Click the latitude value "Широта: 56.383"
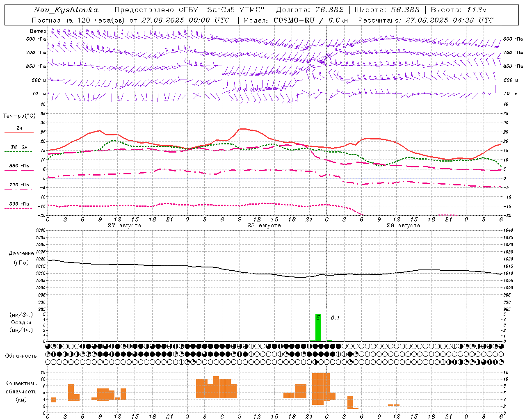Screen dimensions: 525x420 point(387,10)
